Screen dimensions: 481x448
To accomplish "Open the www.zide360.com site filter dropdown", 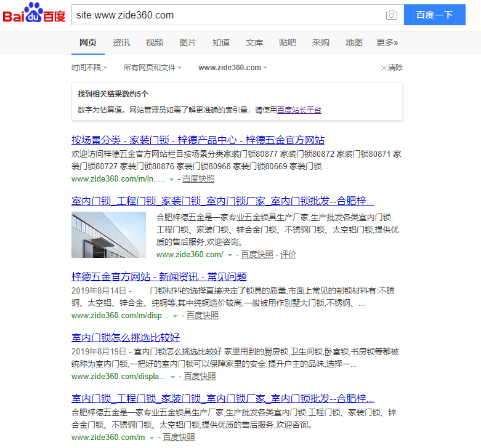I will point(233,68).
